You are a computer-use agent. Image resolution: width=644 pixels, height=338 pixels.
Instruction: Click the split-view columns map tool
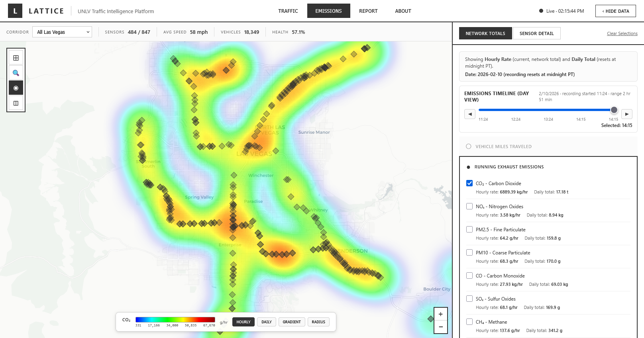coord(16,103)
